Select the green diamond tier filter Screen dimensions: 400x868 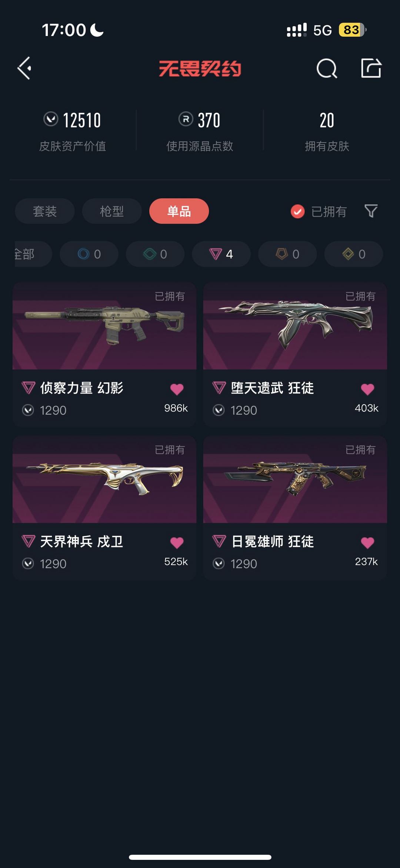pos(155,254)
